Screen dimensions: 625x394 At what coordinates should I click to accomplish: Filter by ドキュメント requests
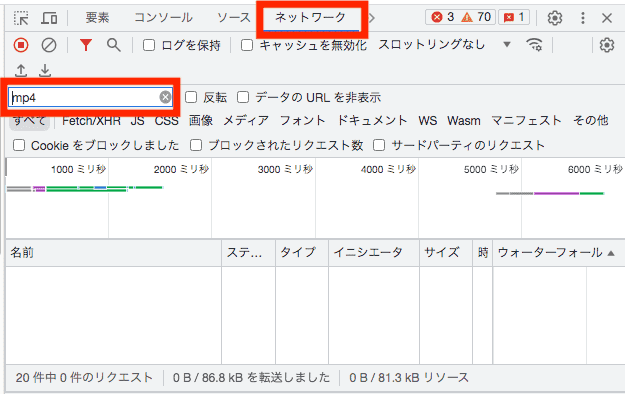click(372, 120)
